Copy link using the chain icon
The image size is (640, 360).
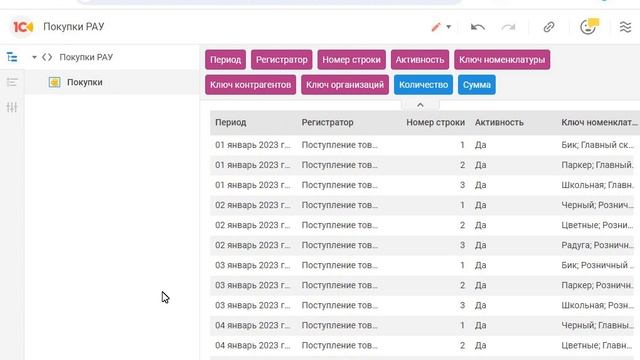[x=549, y=27]
